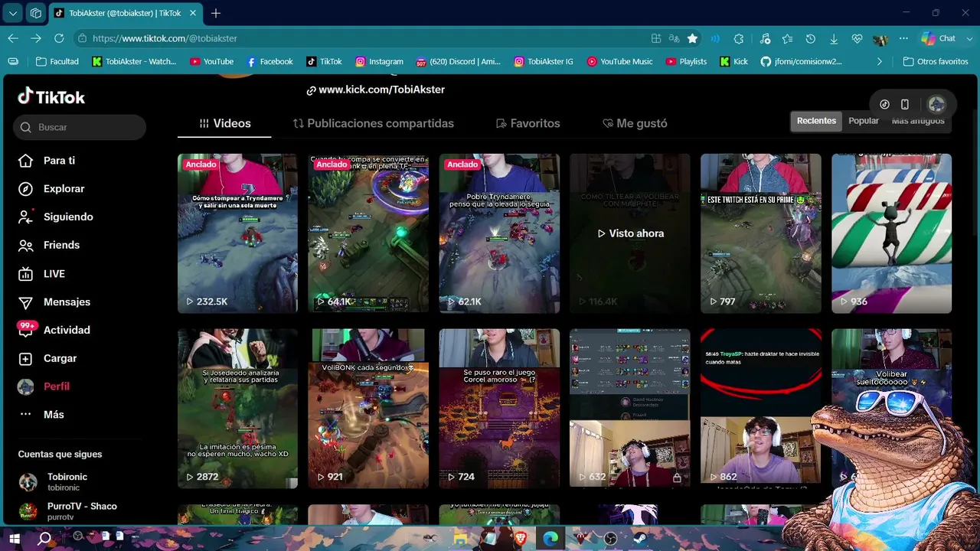
Task: Open the browser Favorites list icon
Action: click(788, 38)
